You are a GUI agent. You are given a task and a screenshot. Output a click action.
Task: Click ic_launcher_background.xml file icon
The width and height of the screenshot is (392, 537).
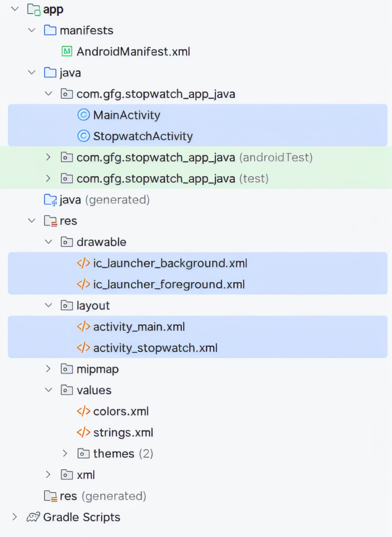pos(83,263)
